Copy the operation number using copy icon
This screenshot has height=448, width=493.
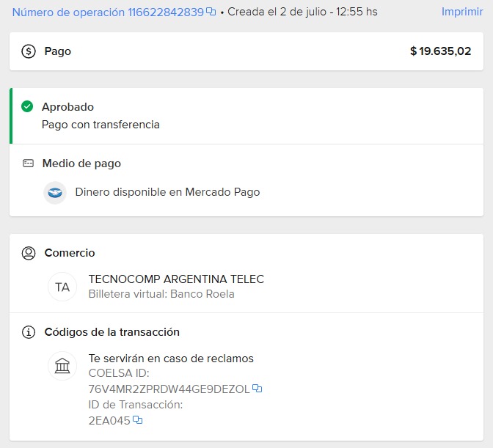tap(211, 12)
